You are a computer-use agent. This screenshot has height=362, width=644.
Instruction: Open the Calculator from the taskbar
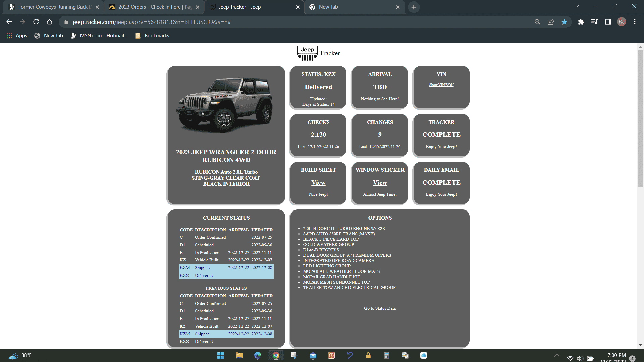[386, 355]
